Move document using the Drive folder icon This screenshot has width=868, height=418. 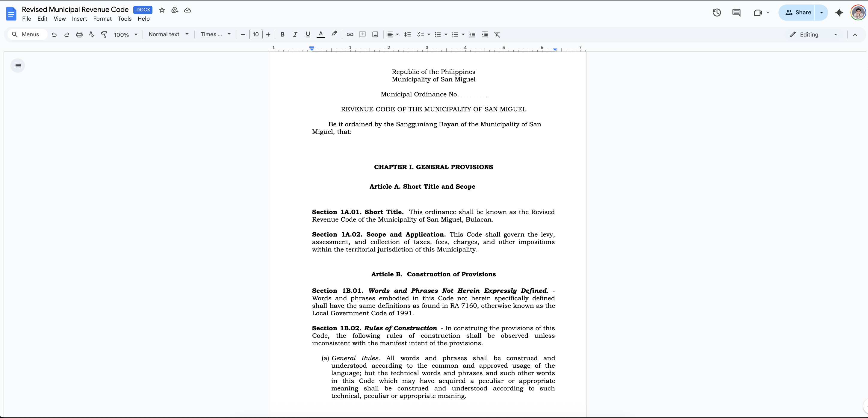tap(175, 10)
